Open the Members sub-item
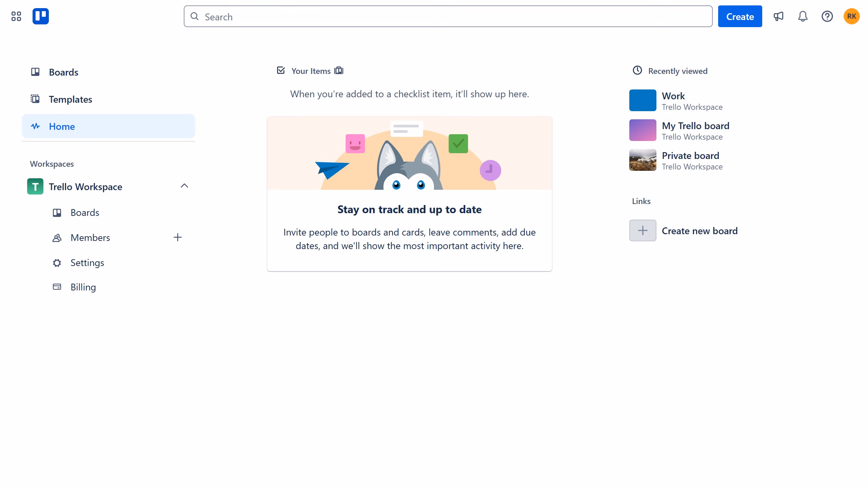The width and height of the screenshot is (868, 488). (x=90, y=238)
